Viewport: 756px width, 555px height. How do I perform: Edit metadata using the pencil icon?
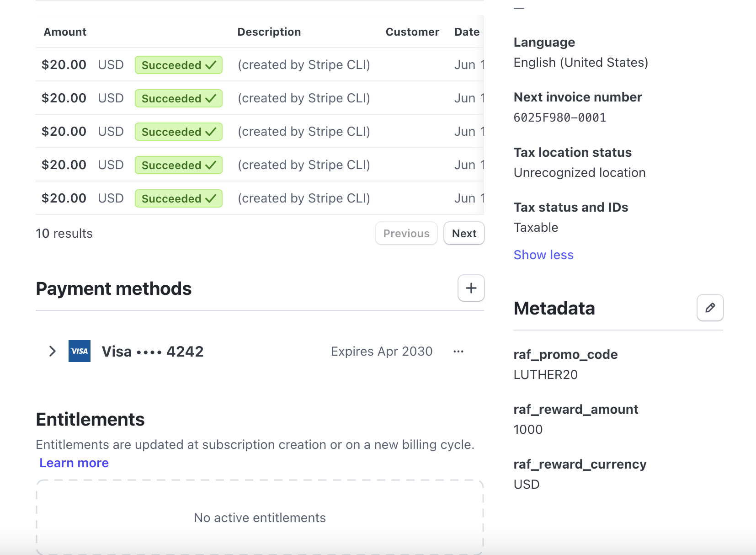[x=710, y=308]
